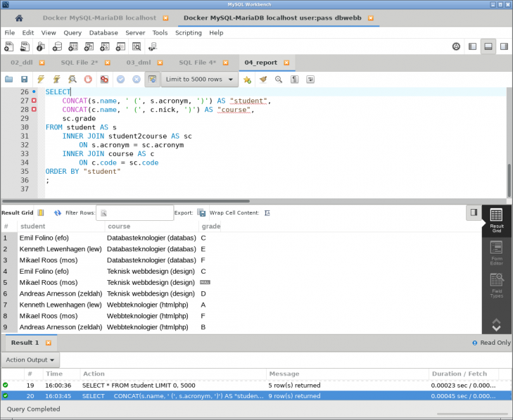Open Limit to 5000 rows dropdown
Viewport: 513px width, 420px height.
click(x=200, y=79)
